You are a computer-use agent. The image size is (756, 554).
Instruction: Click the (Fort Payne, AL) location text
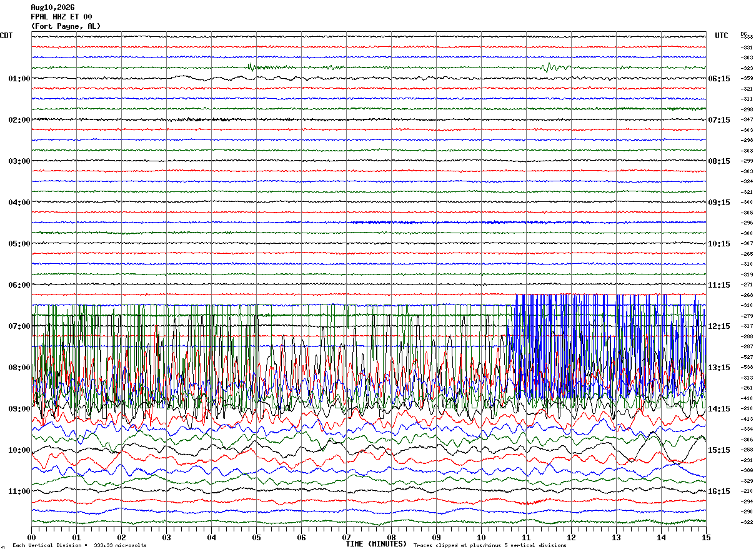[x=66, y=26]
